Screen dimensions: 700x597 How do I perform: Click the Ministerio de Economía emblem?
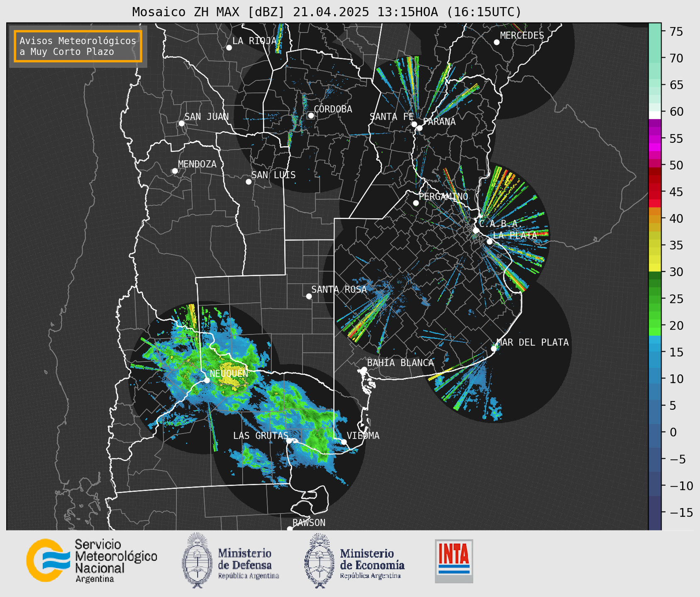pos(319,561)
